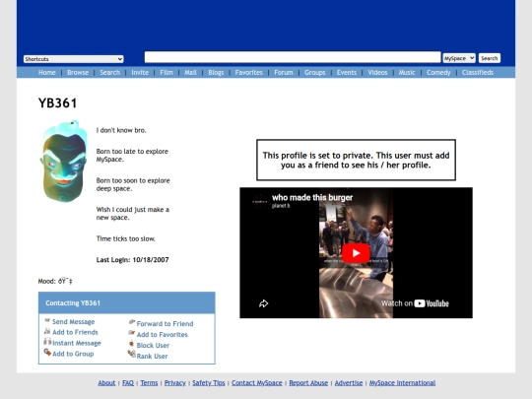532x399 pixels.
Task: Click the Add to Group icon
Action: [47, 352]
